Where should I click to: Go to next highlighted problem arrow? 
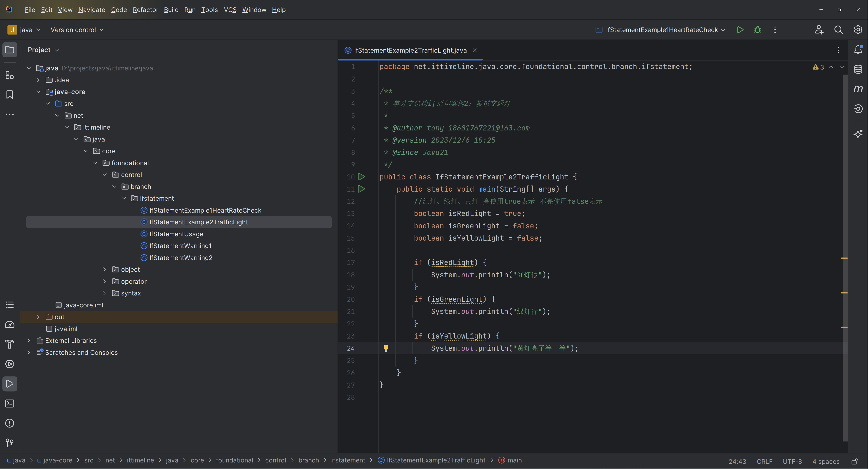coord(841,67)
